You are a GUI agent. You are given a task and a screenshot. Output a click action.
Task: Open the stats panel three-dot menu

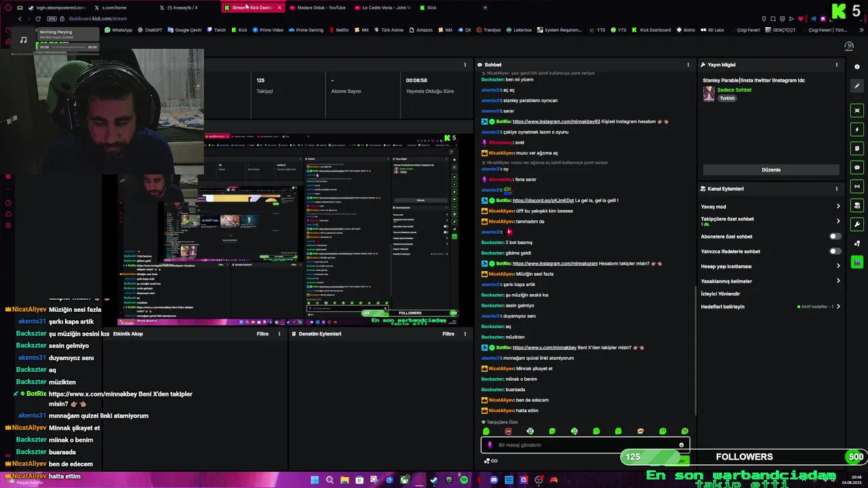click(x=465, y=65)
